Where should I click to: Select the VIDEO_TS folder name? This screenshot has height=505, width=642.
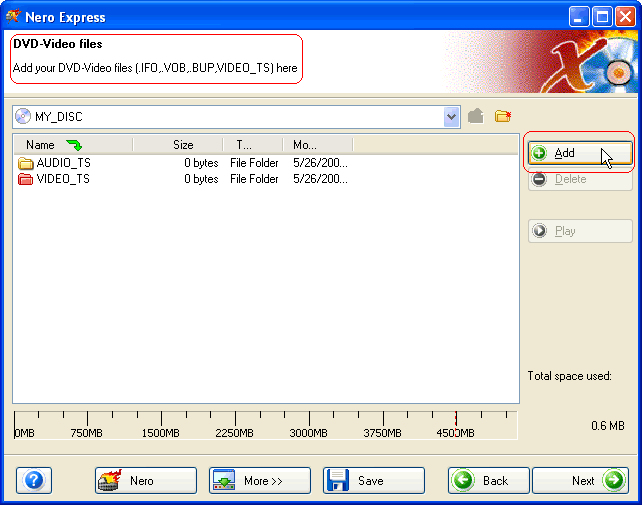coord(63,179)
